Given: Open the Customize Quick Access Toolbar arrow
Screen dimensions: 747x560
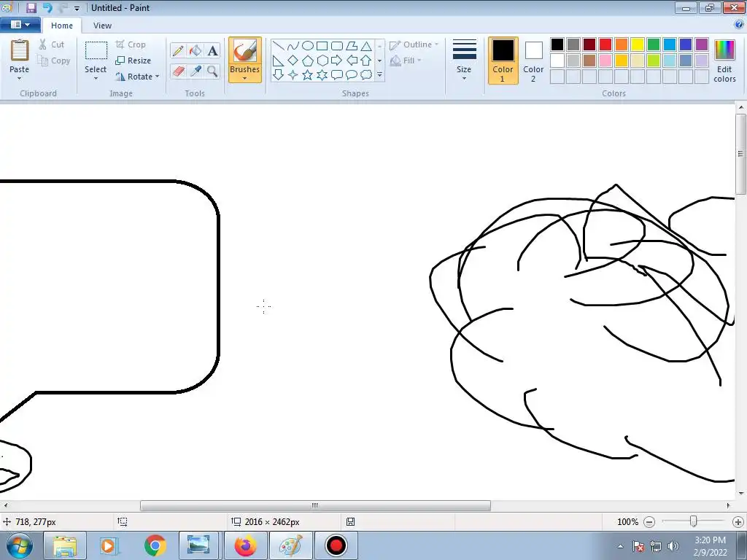Looking at the screenshot, I should tap(77, 8).
